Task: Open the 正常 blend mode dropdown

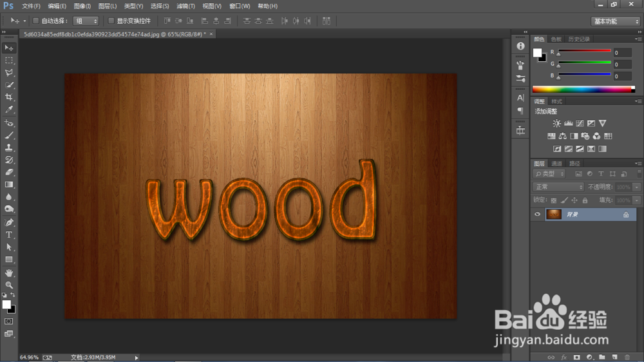Action: click(x=558, y=187)
